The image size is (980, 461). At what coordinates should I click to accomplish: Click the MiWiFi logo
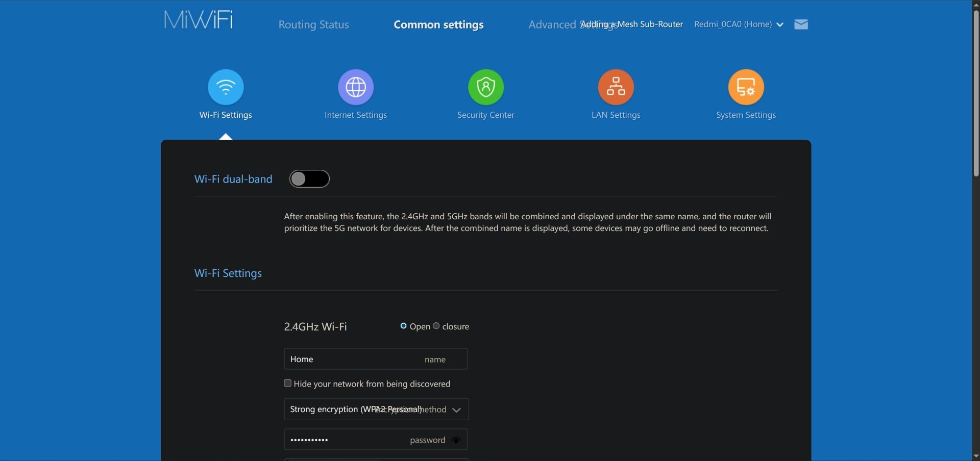pos(198,20)
